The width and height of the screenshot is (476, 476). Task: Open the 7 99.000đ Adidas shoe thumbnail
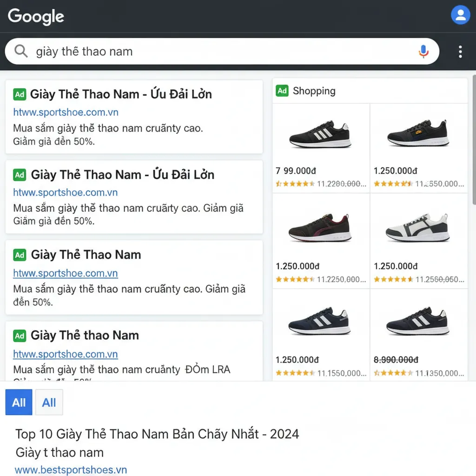pyautogui.click(x=320, y=134)
